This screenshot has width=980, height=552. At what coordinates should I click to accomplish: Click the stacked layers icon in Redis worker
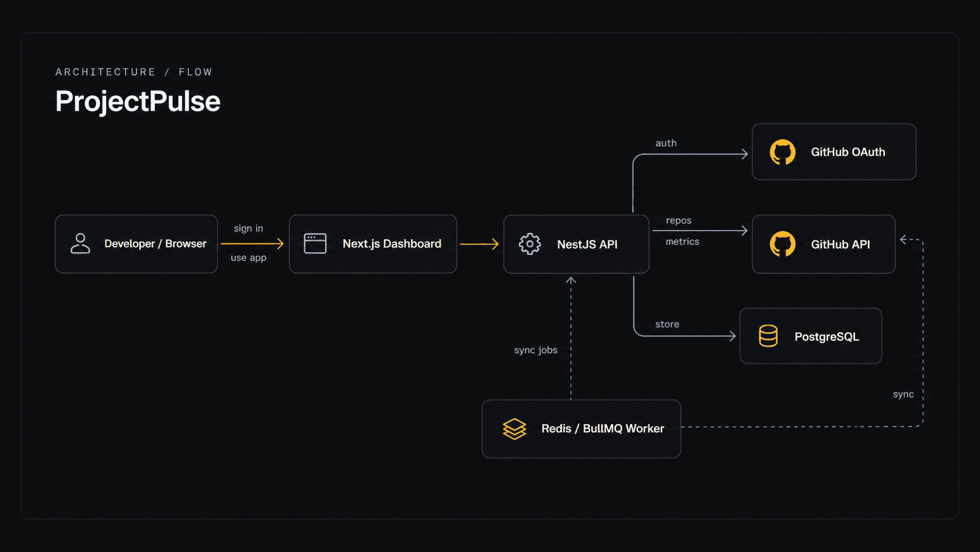tap(515, 429)
